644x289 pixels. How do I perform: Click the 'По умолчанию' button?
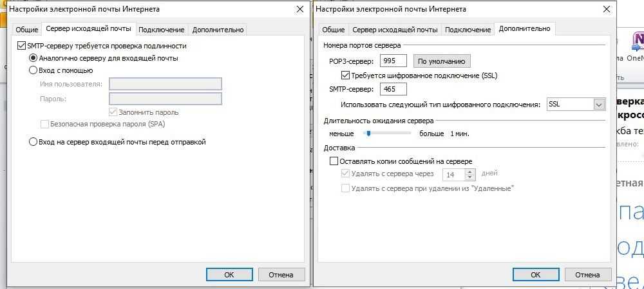(x=441, y=61)
